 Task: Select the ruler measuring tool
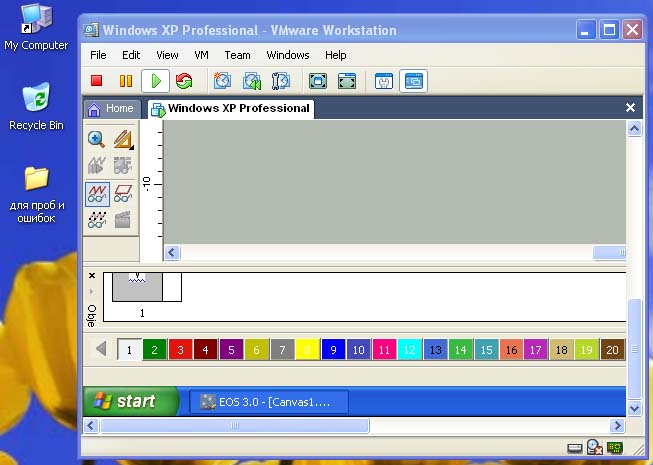123,139
